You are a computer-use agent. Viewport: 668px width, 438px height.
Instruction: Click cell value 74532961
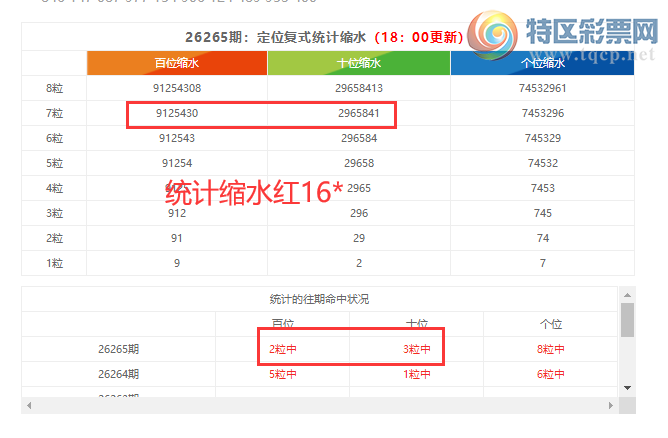(542, 88)
